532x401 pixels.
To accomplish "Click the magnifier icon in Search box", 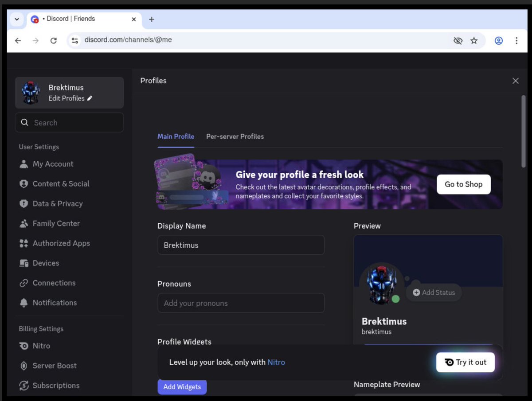I will tap(25, 123).
